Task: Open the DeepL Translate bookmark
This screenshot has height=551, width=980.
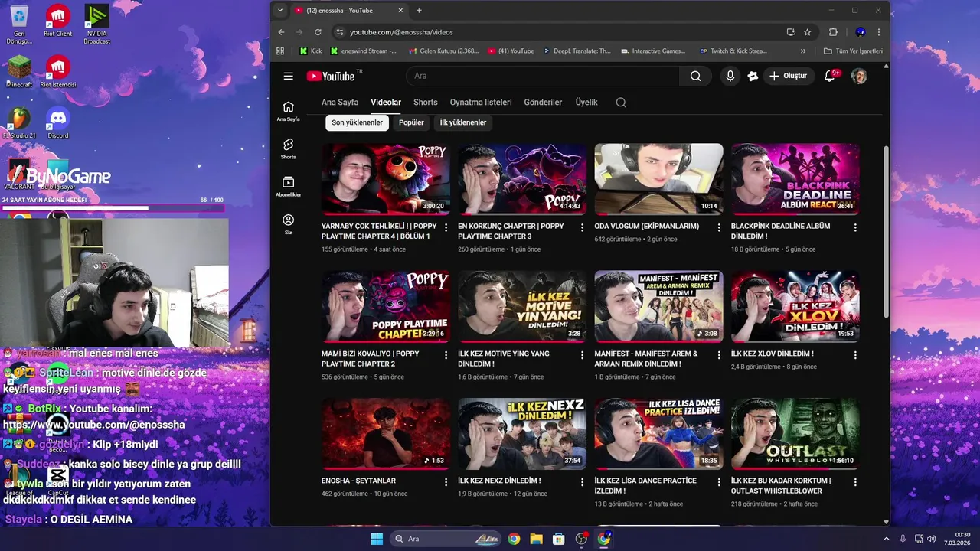Action: click(577, 51)
